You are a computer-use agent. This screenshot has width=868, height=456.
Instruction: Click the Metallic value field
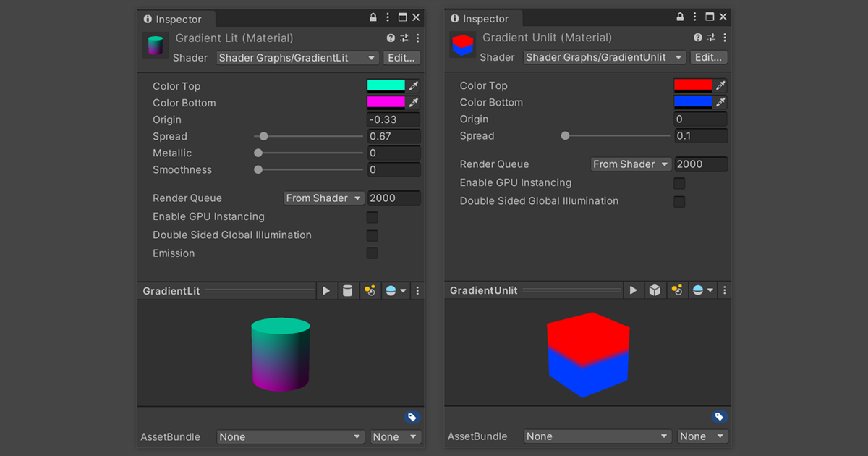[393, 153]
